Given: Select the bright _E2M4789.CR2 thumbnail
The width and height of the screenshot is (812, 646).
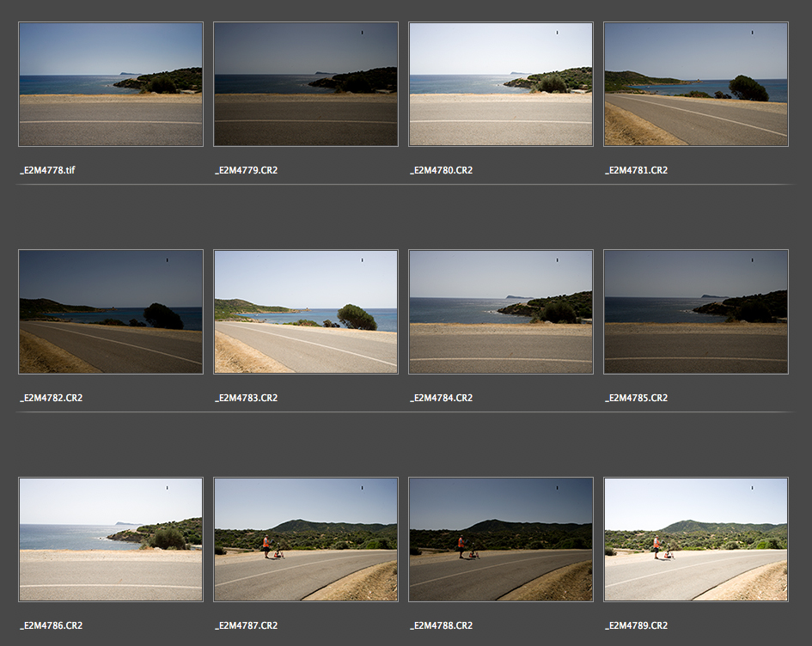Looking at the screenshot, I should tap(696, 539).
